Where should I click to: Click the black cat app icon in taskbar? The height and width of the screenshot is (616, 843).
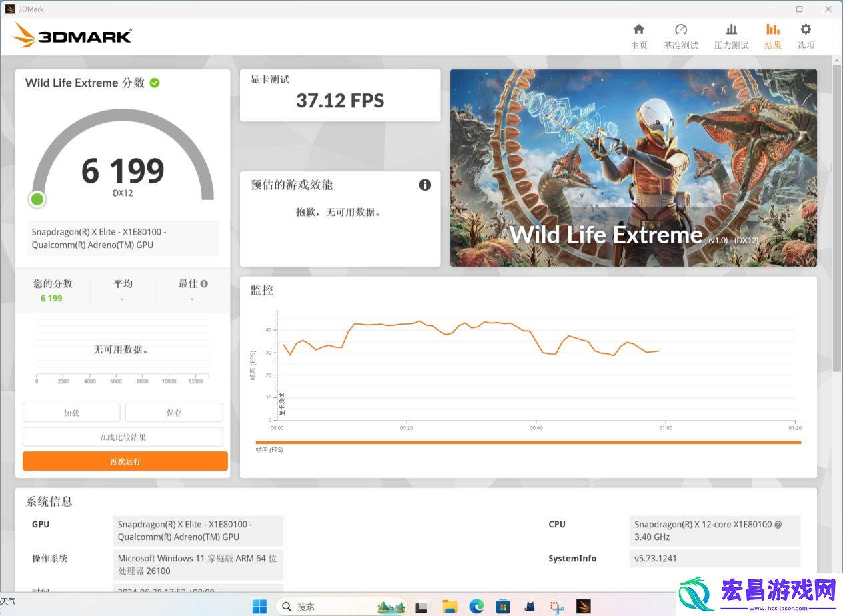click(x=530, y=607)
